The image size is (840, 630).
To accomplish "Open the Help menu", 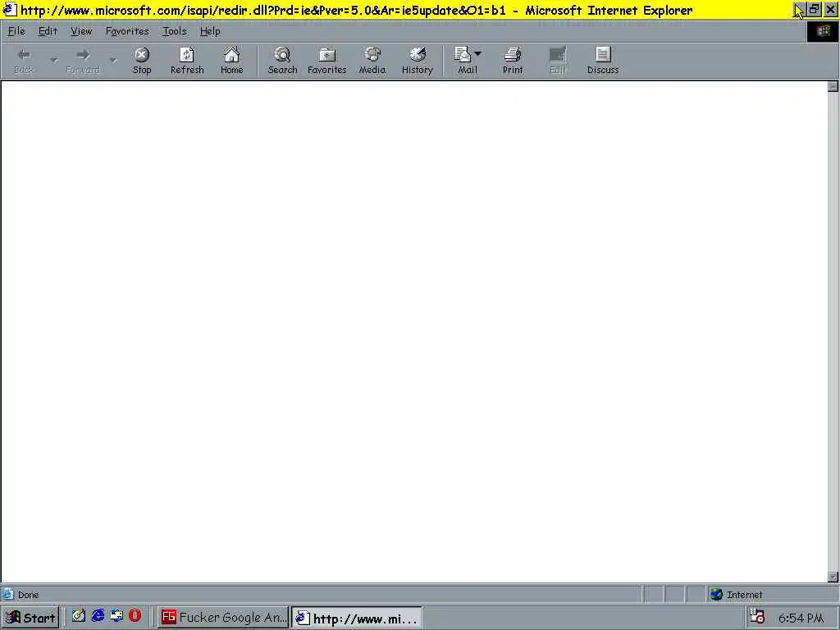I will point(209,31).
